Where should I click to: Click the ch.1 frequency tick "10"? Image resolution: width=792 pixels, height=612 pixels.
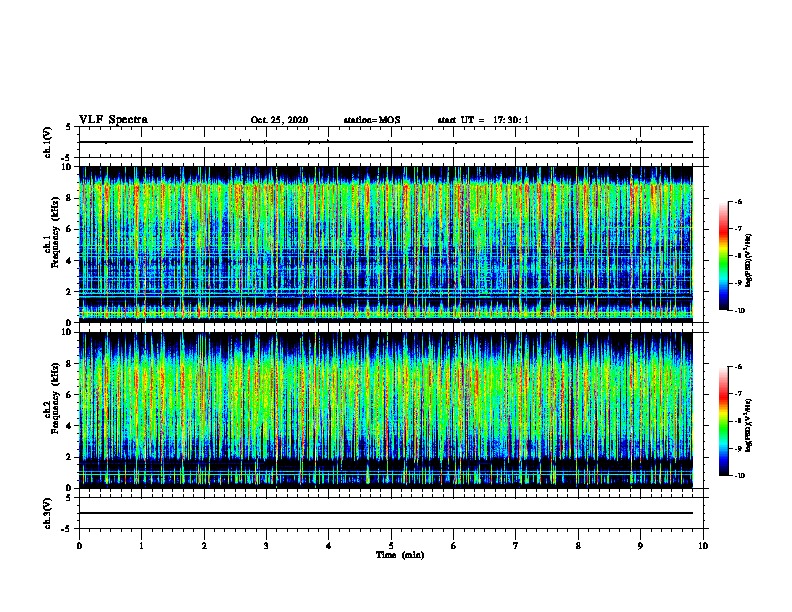click(67, 167)
